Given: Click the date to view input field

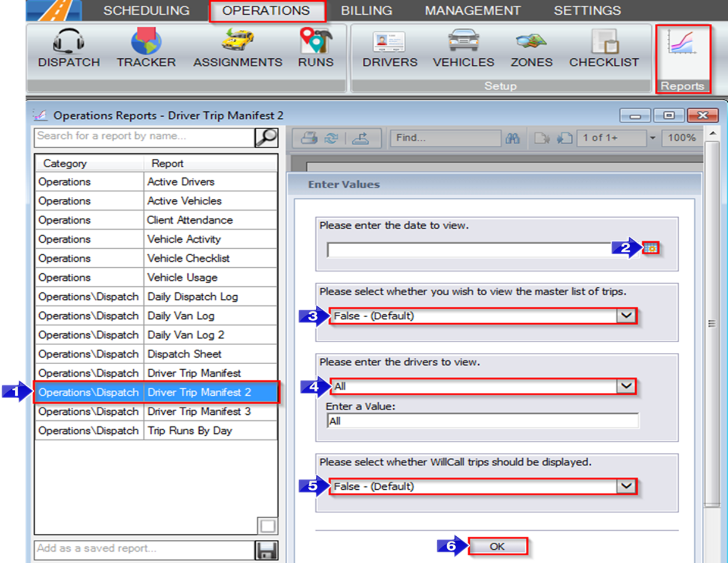Looking at the screenshot, I should click(x=484, y=250).
